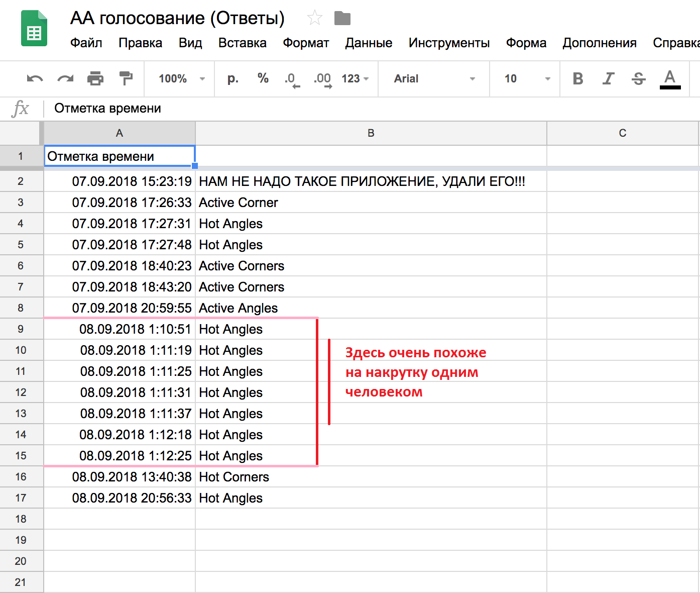Open the text color picker
Viewport: 700px width, 593px height.
[x=670, y=78]
